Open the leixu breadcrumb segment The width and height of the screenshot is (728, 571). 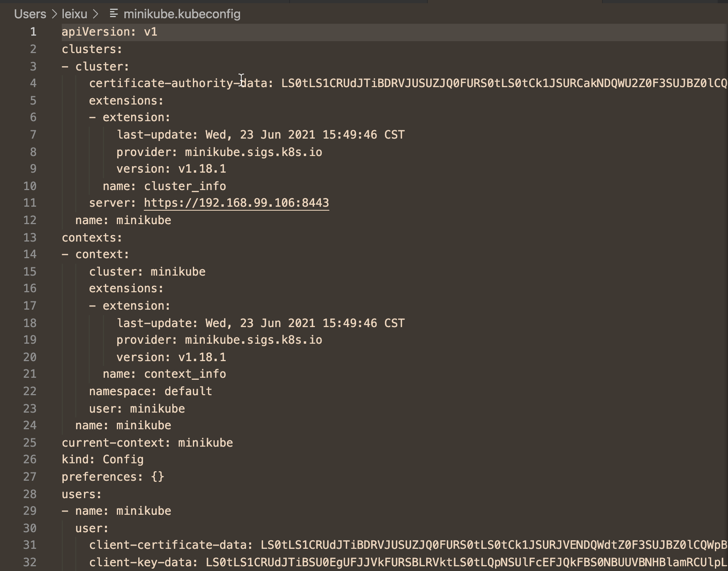pyautogui.click(x=74, y=14)
